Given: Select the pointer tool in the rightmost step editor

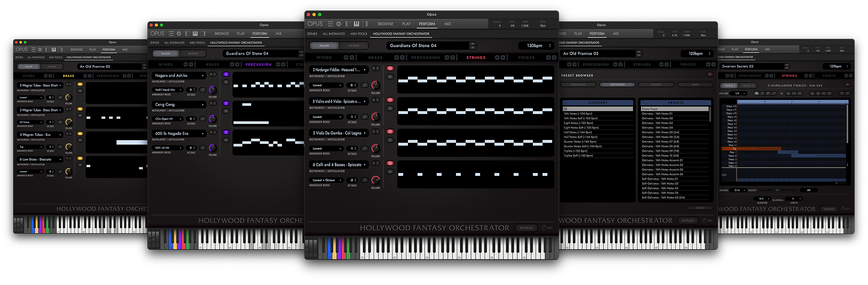Looking at the screenshot, I should click(x=756, y=93).
